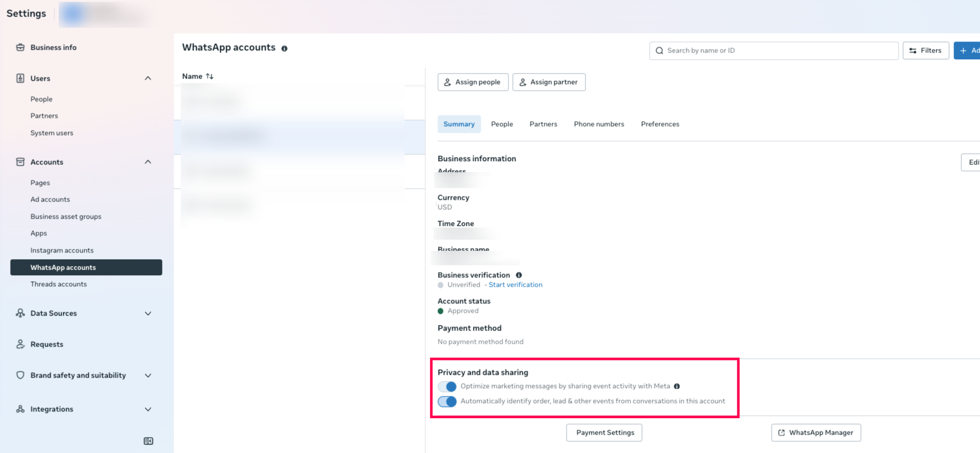Click the blue Add button
This screenshot has height=453, width=980.
pyautogui.click(x=968, y=50)
